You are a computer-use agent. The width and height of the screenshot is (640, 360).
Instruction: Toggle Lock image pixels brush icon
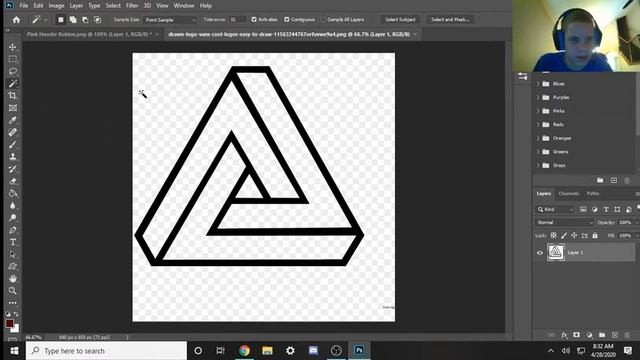click(x=564, y=236)
